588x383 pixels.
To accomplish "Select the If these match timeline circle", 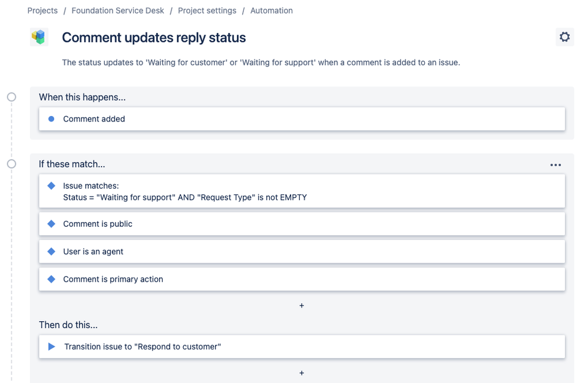I will (x=12, y=164).
